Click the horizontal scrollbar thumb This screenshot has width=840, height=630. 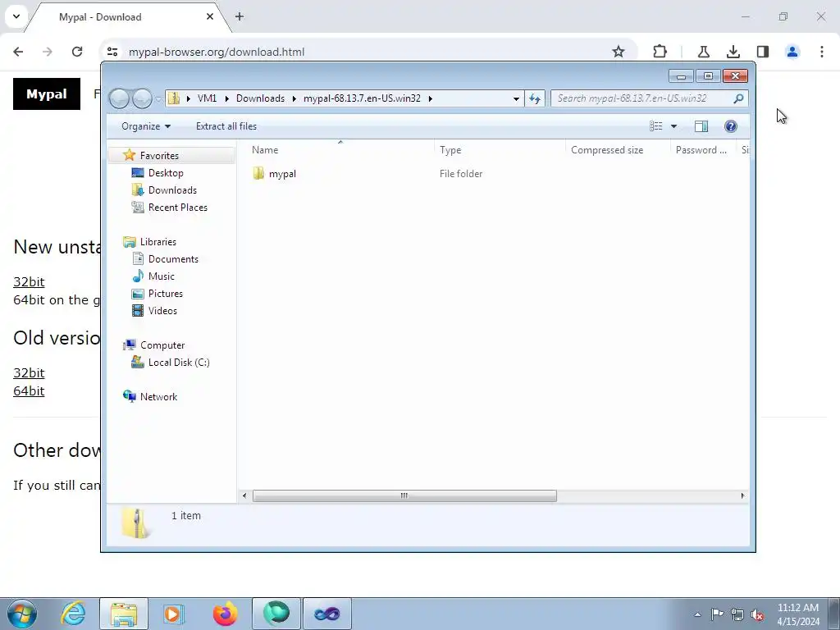(x=404, y=495)
